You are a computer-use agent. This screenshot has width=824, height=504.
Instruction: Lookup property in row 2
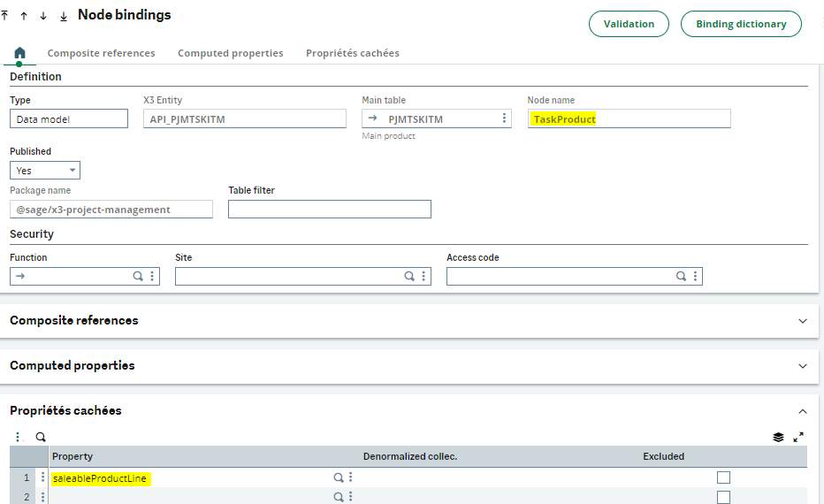click(x=339, y=497)
